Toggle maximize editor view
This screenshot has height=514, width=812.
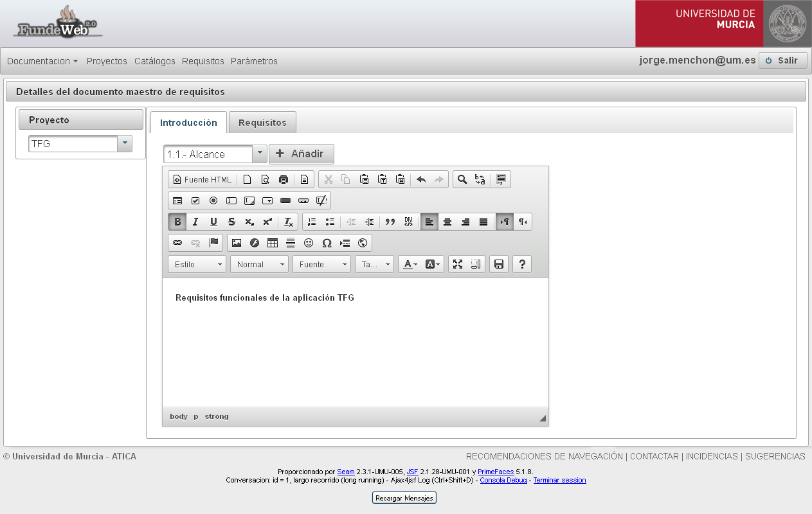click(x=458, y=264)
